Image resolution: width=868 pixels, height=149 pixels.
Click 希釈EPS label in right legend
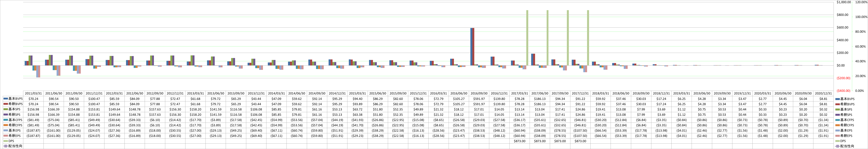pos(846,136)
